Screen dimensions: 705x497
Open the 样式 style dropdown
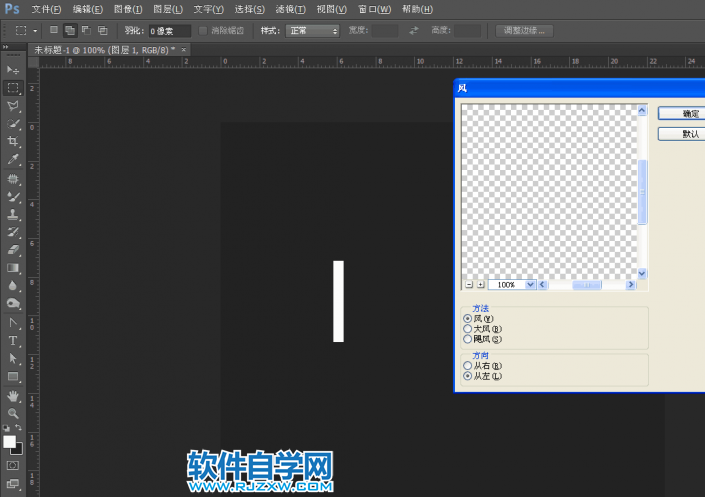point(312,31)
